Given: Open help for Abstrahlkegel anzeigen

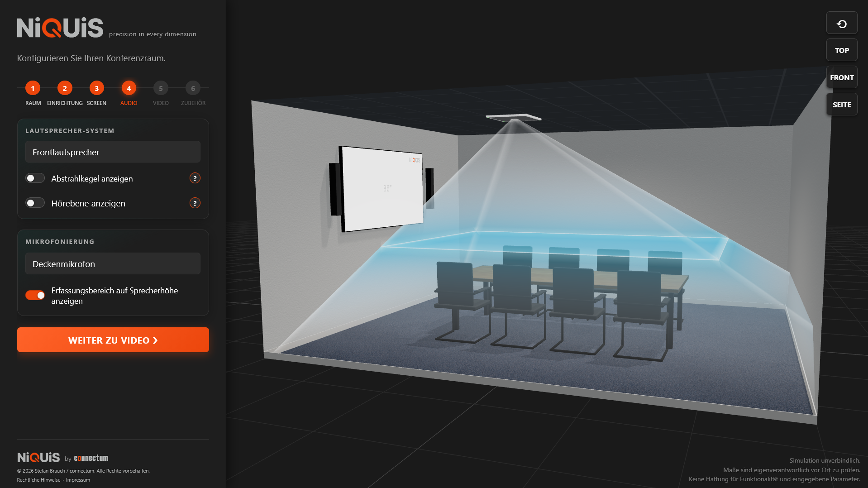Looking at the screenshot, I should coord(195,178).
